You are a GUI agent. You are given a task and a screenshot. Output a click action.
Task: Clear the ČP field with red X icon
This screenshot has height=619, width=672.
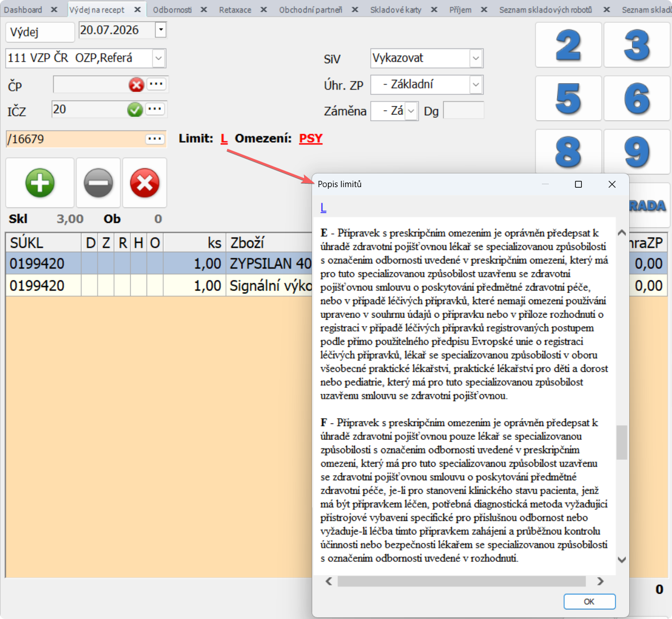(136, 84)
